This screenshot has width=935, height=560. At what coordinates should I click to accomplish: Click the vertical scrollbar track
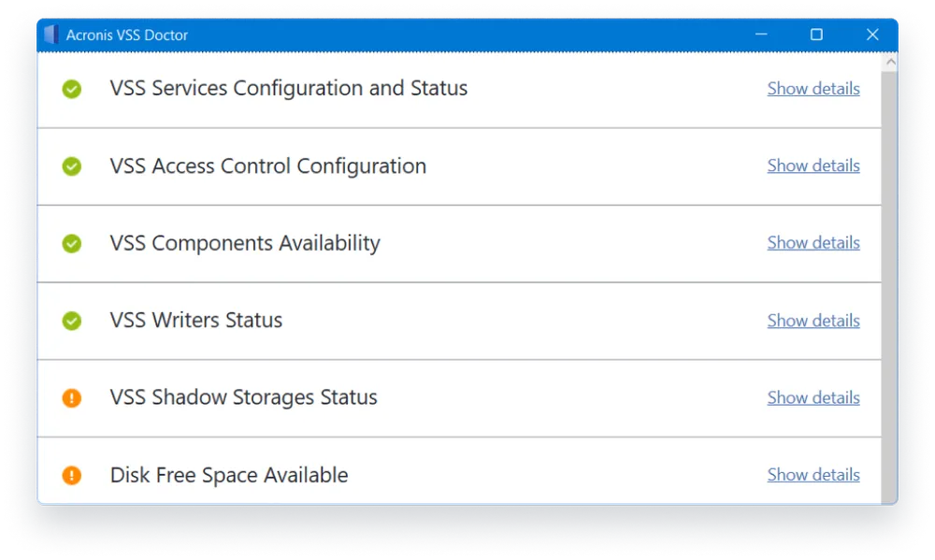pyautogui.click(x=889, y=280)
